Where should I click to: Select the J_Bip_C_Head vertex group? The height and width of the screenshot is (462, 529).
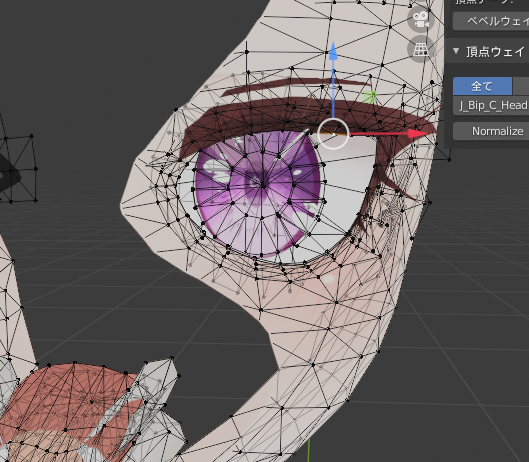(491, 106)
